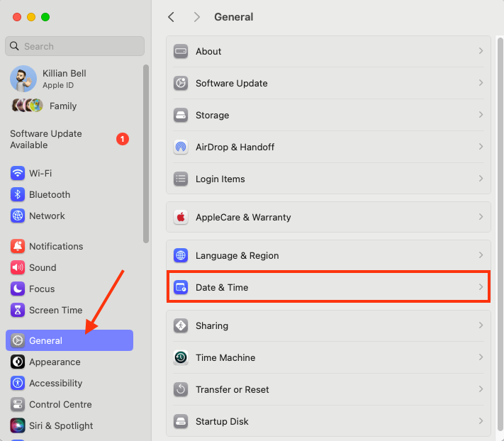Click the Sound text label
Image resolution: width=504 pixels, height=441 pixels.
click(43, 267)
